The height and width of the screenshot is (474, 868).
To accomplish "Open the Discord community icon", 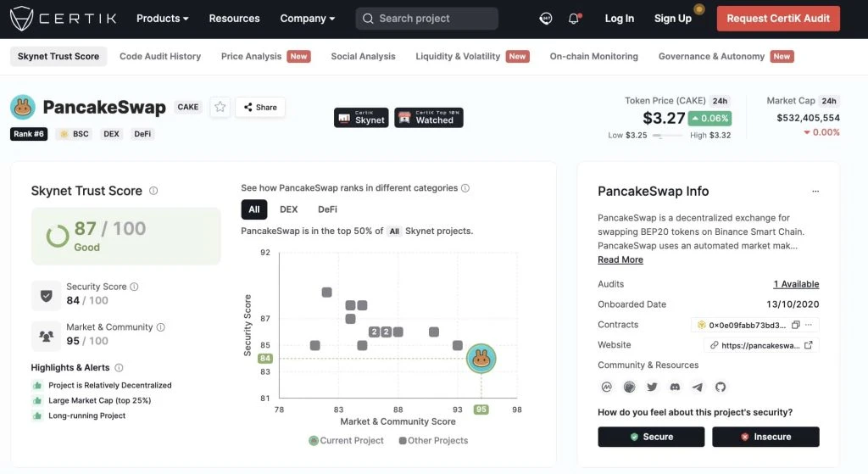I will click(675, 387).
